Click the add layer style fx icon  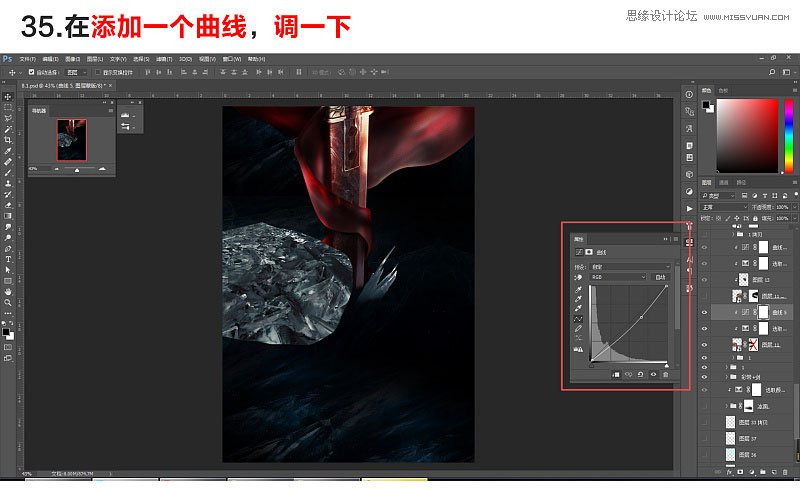point(730,472)
